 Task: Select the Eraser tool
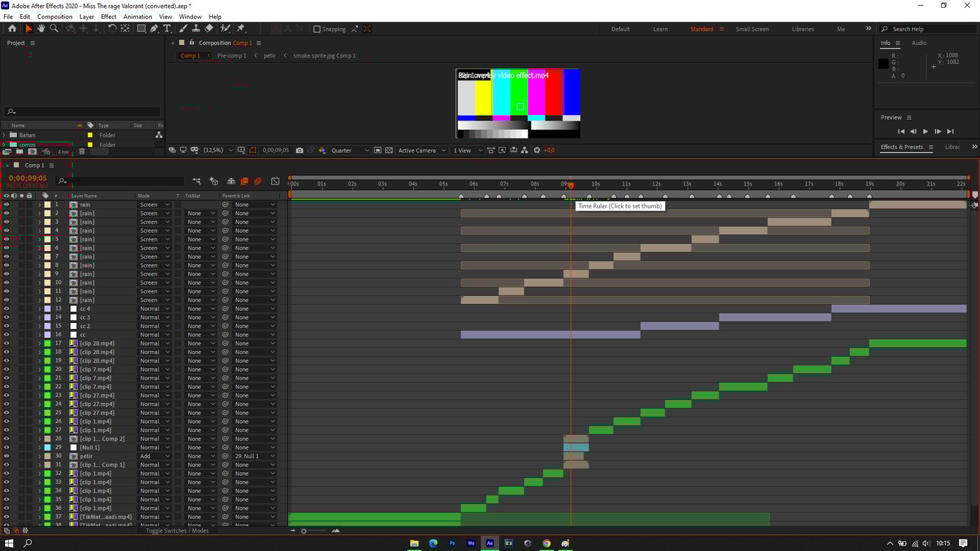coord(208,29)
